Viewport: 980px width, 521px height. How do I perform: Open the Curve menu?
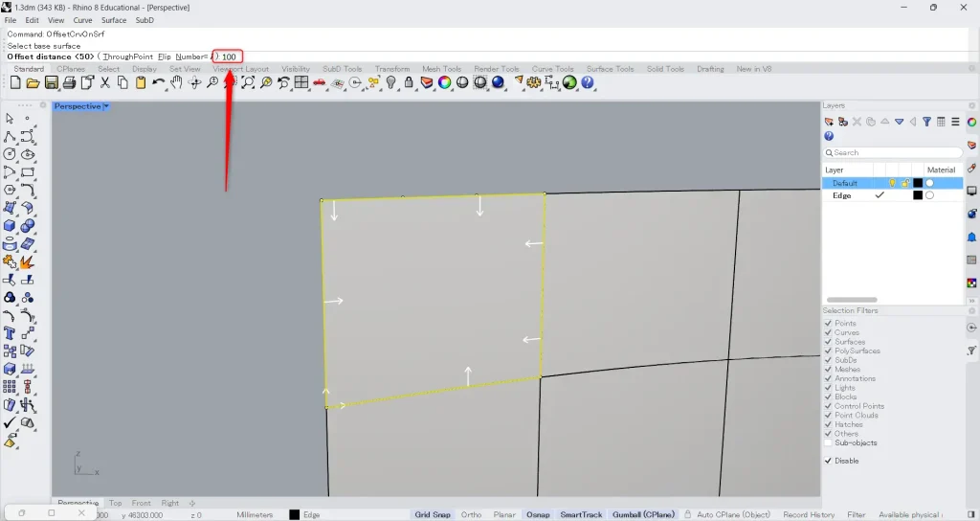point(82,20)
